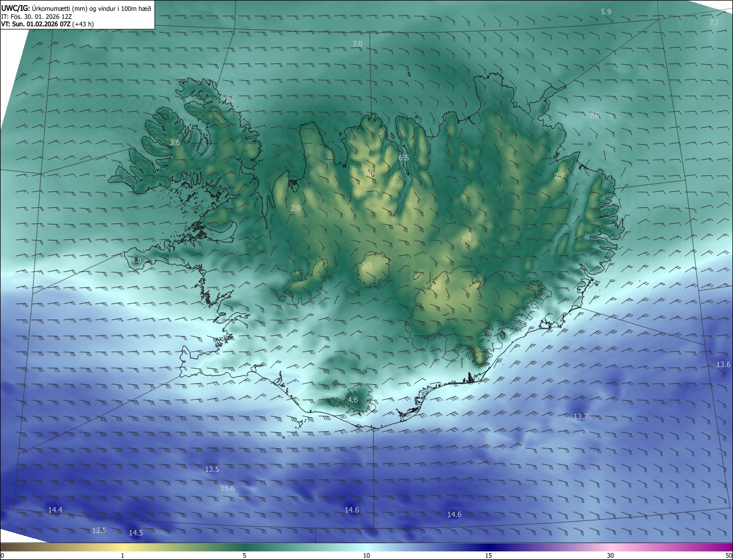Click the '30' tick on the color scale
The image size is (733, 560).
[610, 555]
